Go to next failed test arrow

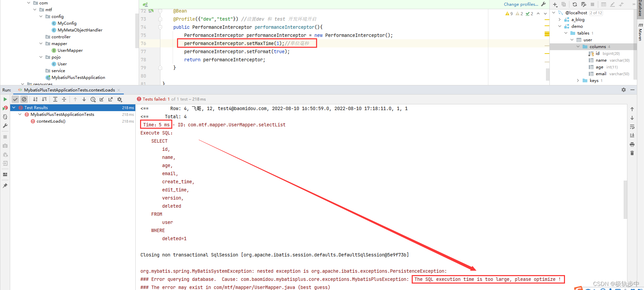point(84,99)
